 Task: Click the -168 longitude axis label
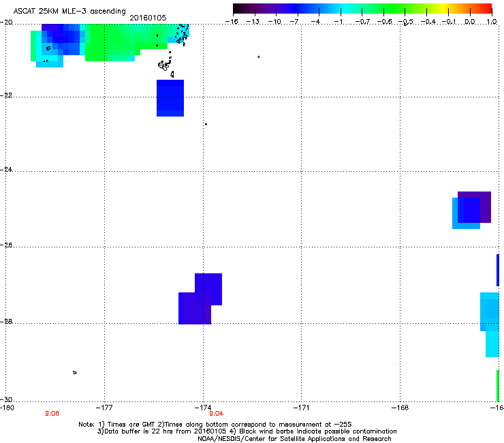pyautogui.click(x=400, y=408)
